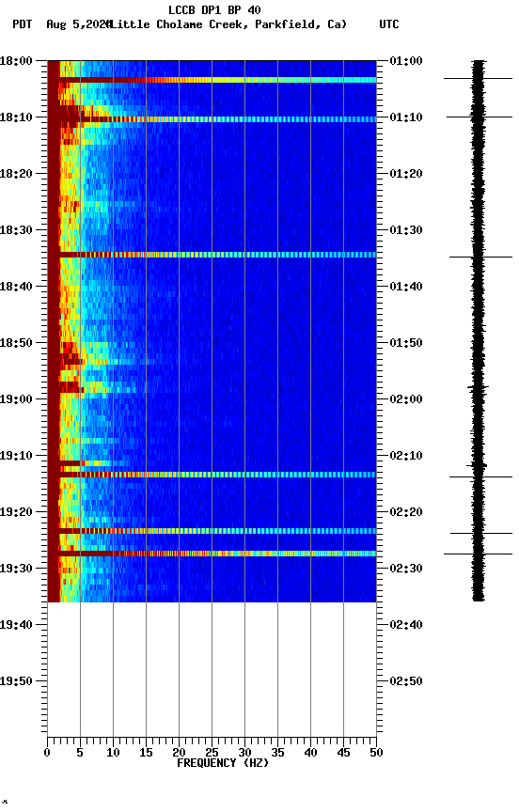Click 'Parkfield, Ca)' in the station title

click(301, 24)
